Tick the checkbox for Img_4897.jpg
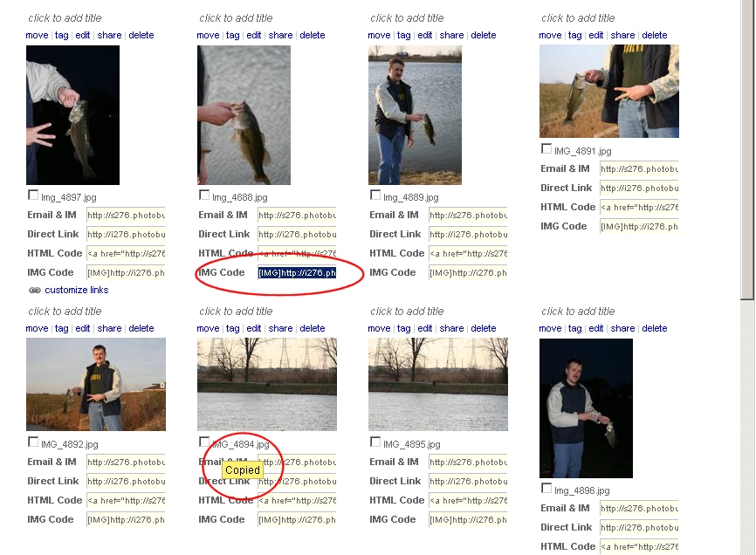 click(33, 195)
